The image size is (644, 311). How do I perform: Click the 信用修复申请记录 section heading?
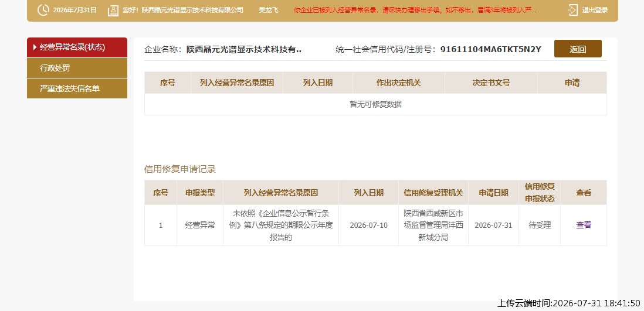tap(180, 169)
